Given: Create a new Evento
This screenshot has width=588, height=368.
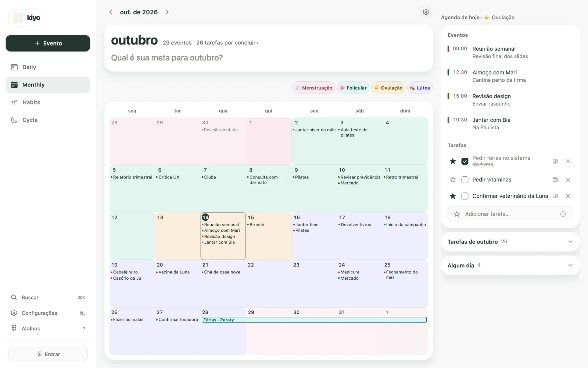Looking at the screenshot, I should pos(48,43).
